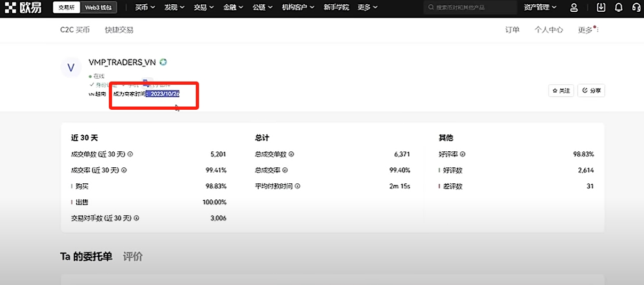Screen dimensions: 644x285
Task: Click the 5,201 order count value
Action: (218, 154)
